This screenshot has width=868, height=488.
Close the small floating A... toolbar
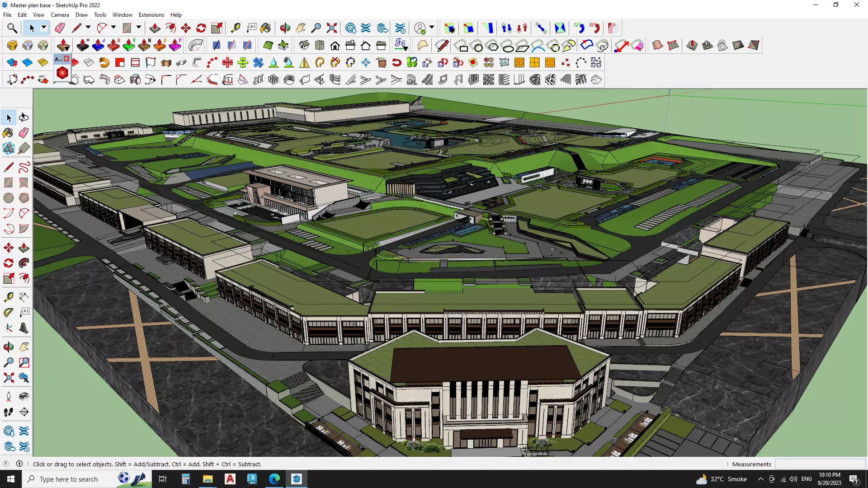(66, 59)
